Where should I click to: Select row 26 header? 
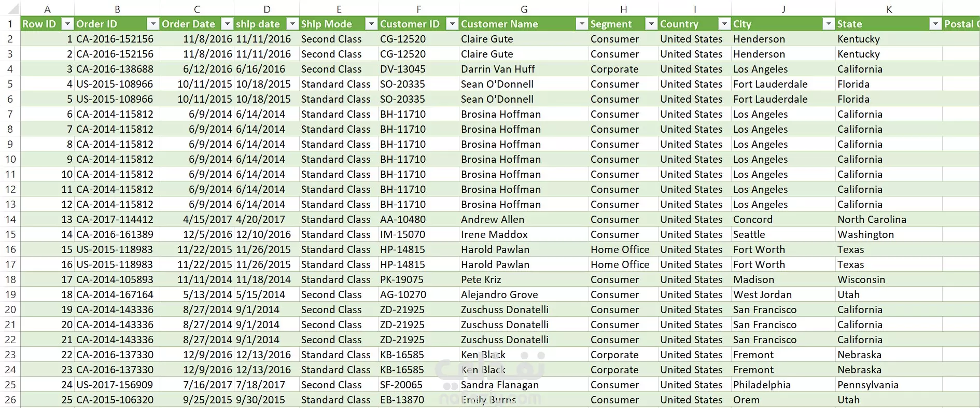(x=10, y=400)
